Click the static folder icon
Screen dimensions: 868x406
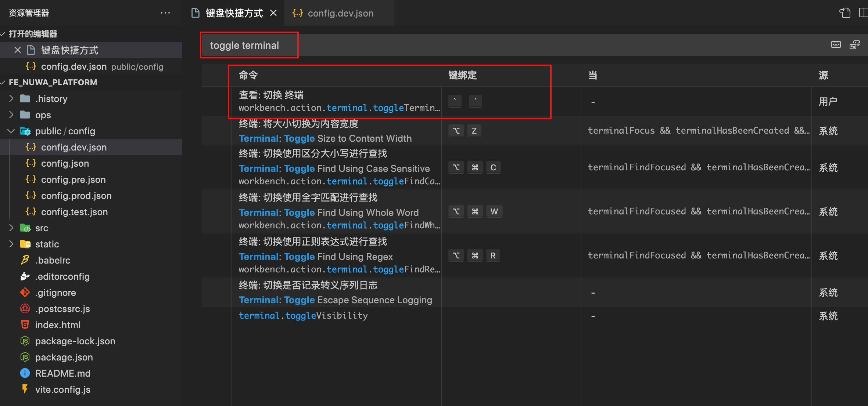click(25, 244)
